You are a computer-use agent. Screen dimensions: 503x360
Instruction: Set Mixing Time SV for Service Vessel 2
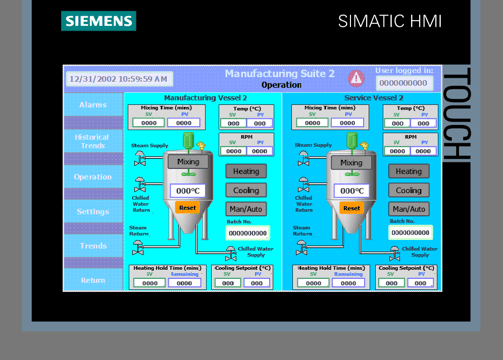[312, 123]
